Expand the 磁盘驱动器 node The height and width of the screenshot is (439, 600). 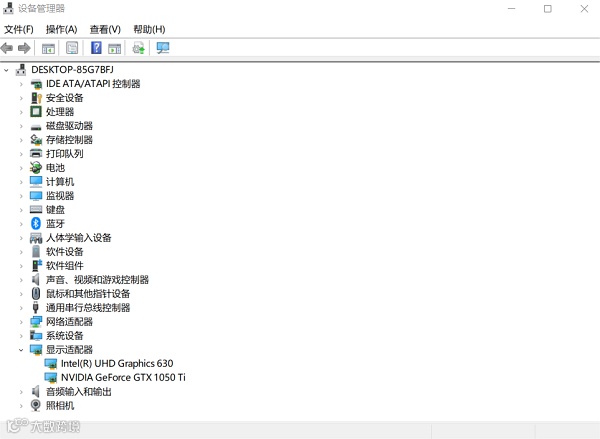pyautogui.click(x=21, y=126)
